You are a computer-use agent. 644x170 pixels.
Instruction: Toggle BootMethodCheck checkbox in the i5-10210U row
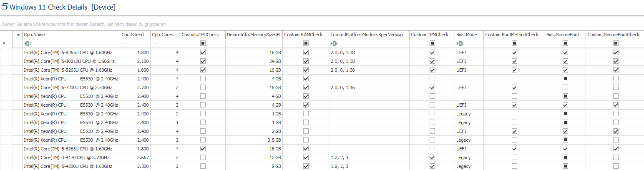coord(514,61)
